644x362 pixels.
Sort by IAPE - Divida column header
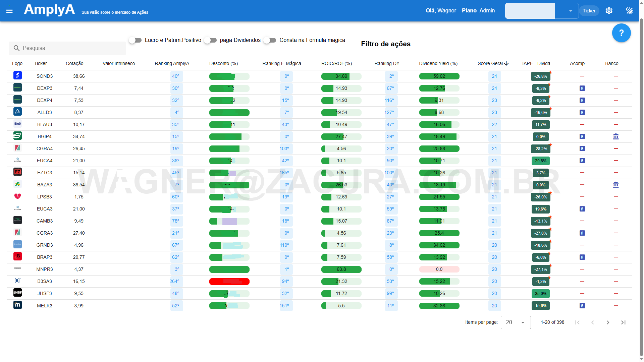(536, 63)
